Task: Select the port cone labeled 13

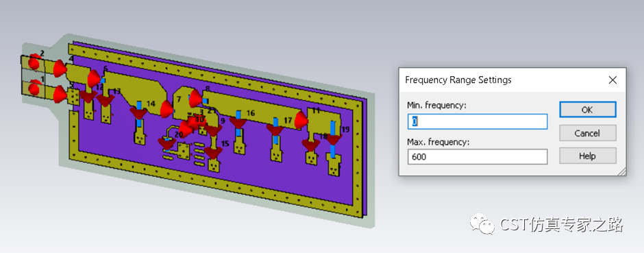Action: [x=106, y=101]
